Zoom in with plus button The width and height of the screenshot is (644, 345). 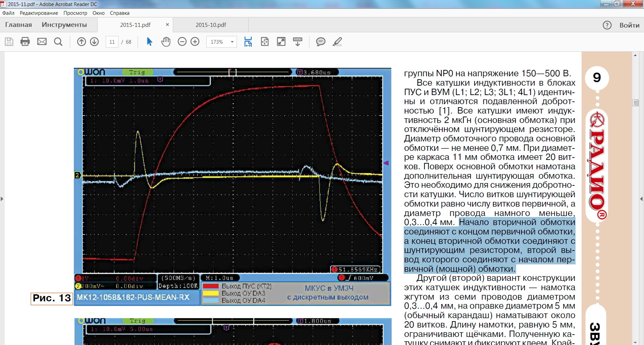coord(195,42)
